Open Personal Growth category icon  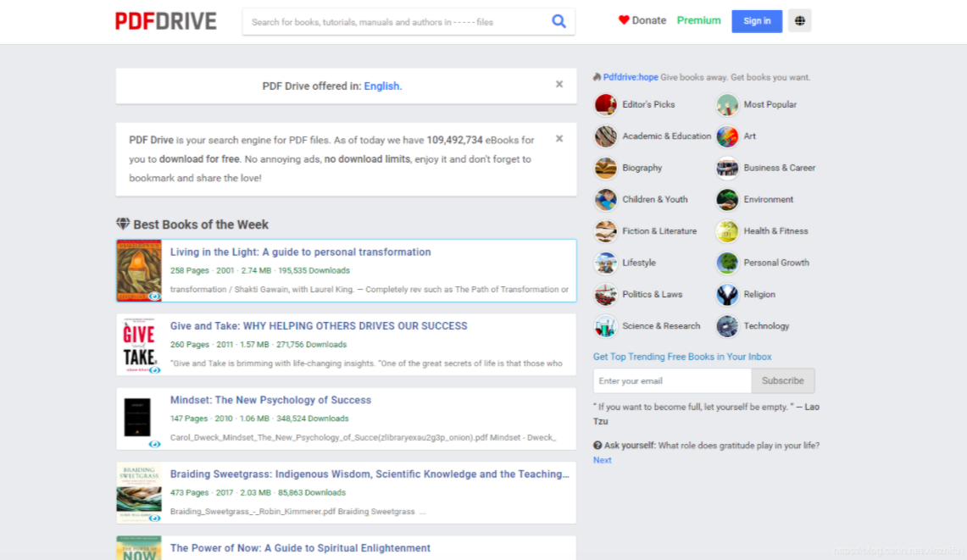(x=727, y=263)
